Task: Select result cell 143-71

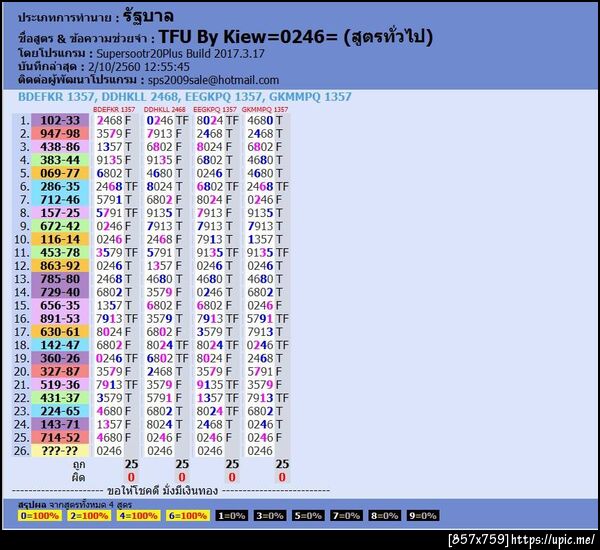Action: (x=60, y=424)
